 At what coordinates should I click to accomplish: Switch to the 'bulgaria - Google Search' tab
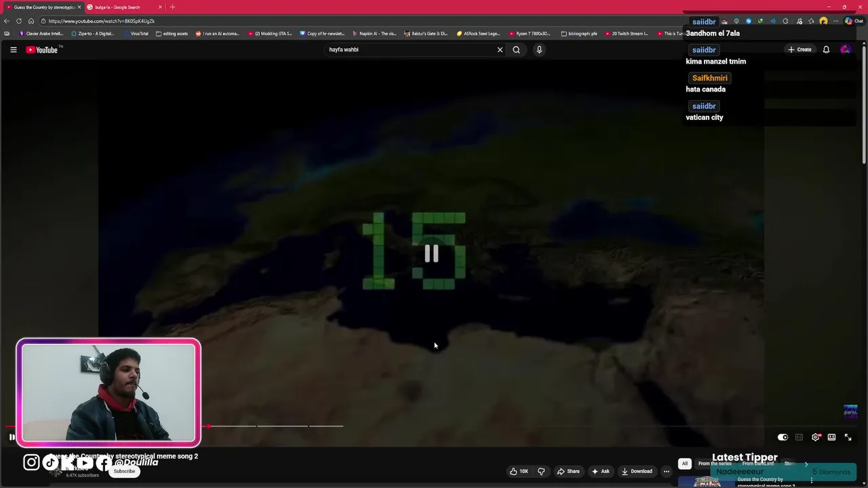pos(125,7)
